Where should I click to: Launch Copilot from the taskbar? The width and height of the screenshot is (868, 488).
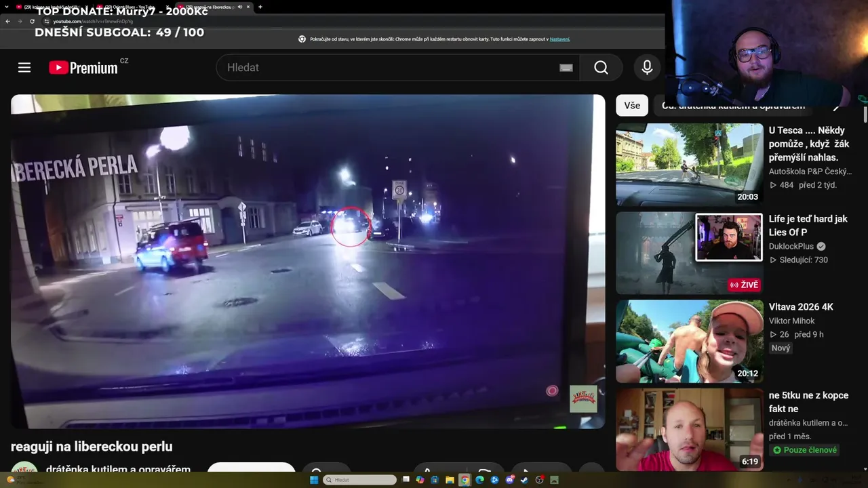(420, 480)
